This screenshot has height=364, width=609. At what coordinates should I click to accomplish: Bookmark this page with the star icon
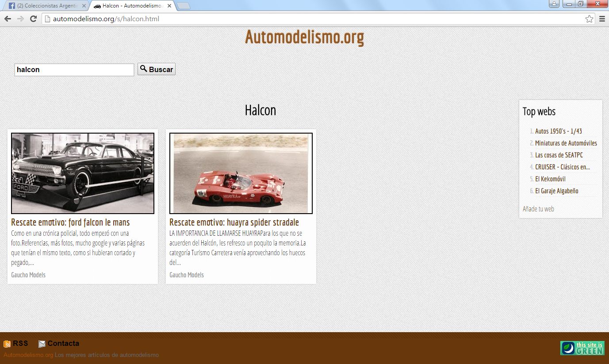589,19
